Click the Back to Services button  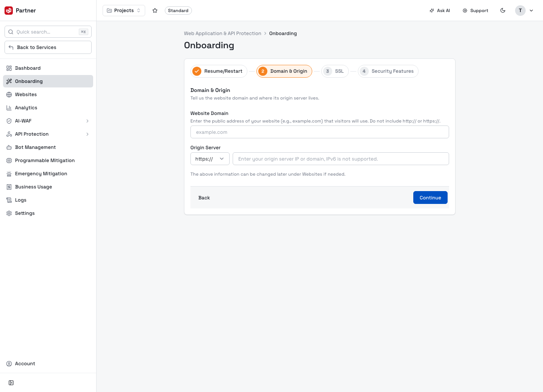[x=48, y=47]
